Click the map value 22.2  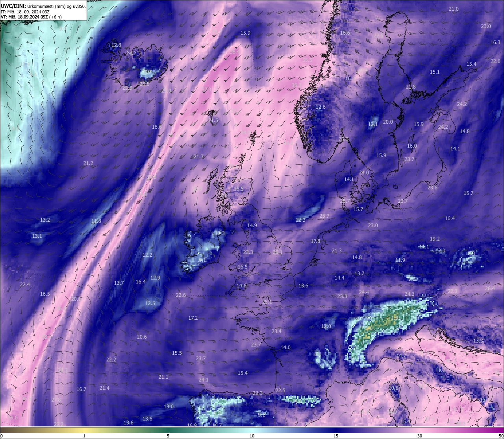111,360
